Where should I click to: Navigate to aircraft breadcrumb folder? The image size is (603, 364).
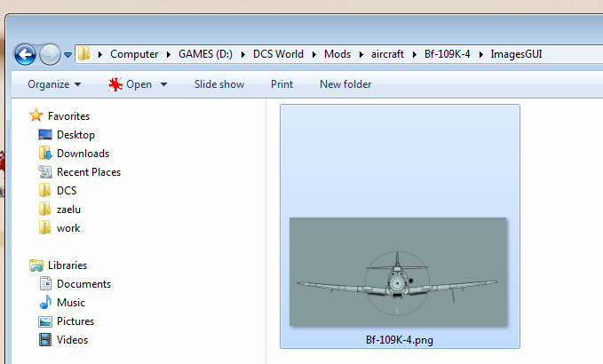(387, 54)
